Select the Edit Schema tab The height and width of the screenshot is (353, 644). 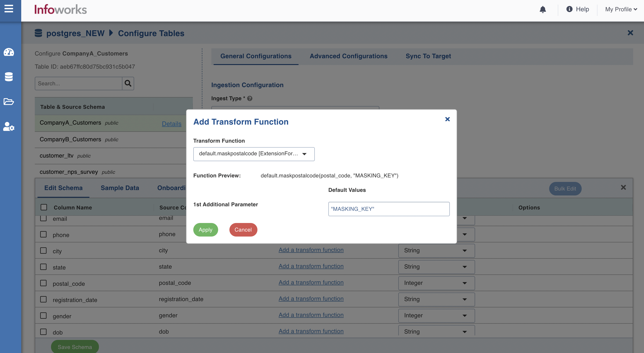pyautogui.click(x=63, y=188)
